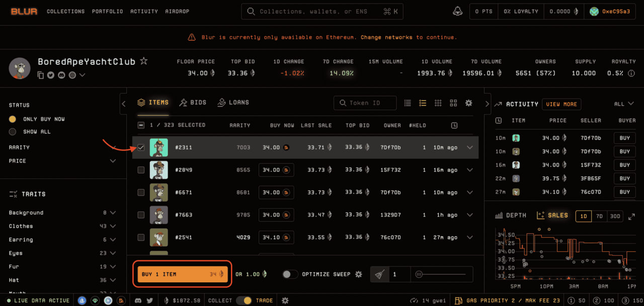Image resolution: width=644 pixels, height=306 pixels.
Task: Open the ALL activity filter dropdown
Action: [622, 104]
